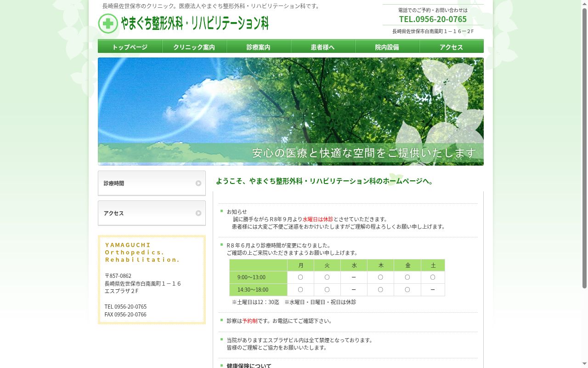588x368 pixels.
Task: Select 患者様へ in the navigation bar
Action: 323,46
